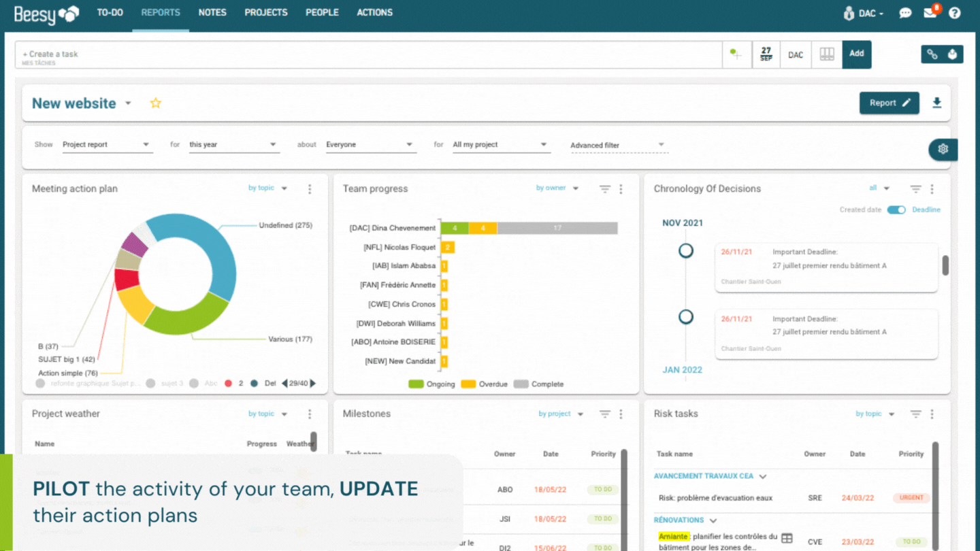Click the 'Create a task' input field
This screenshot has height=551, width=980.
pos(368,54)
